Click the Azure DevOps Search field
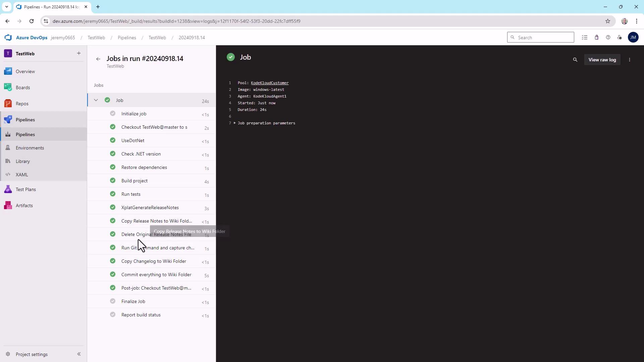Image resolution: width=644 pixels, height=362 pixels. point(543,38)
